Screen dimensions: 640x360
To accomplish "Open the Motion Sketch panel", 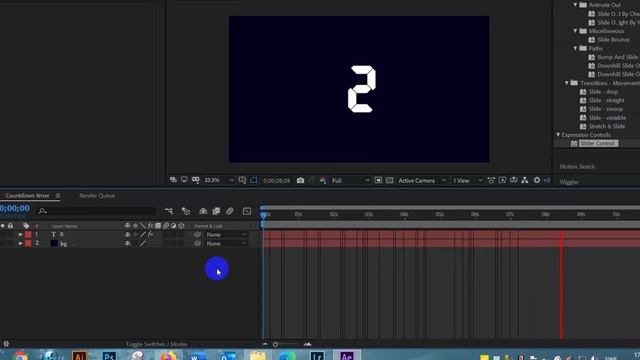I will [577, 167].
